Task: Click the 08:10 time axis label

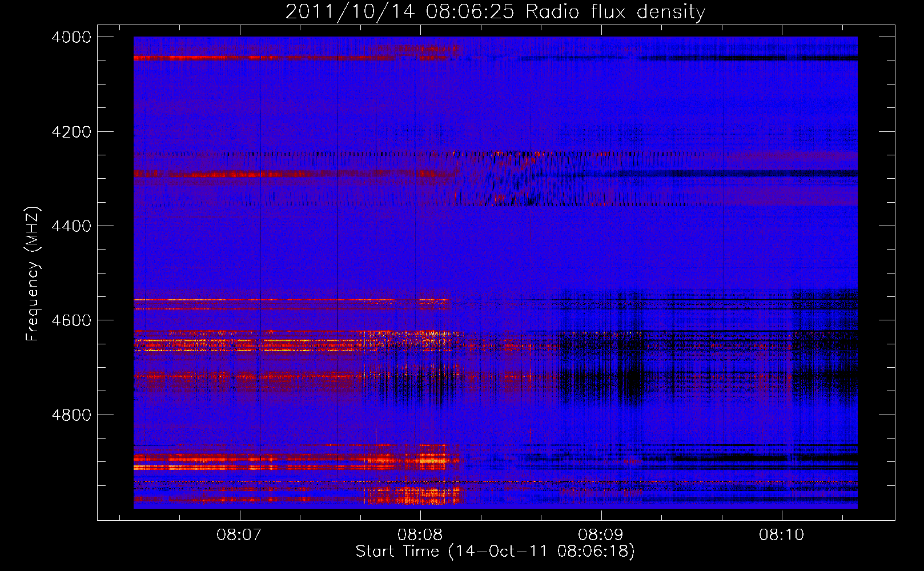Action: click(781, 534)
